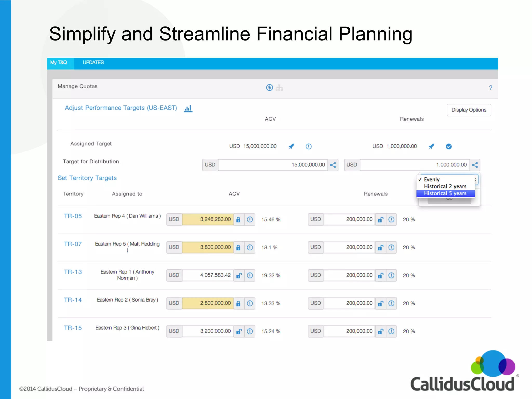532x399 pixels.
Task: Click the ACV info icon for TR-05
Action: click(250, 220)
